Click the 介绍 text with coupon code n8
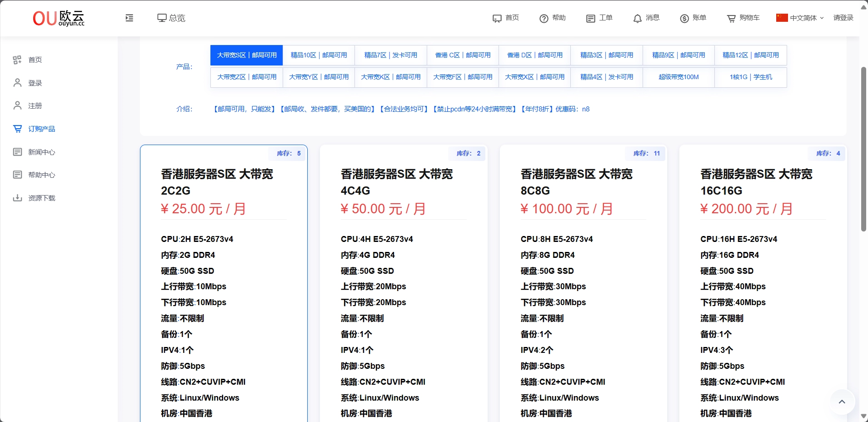The width and height of the screenshot is (868, 422). point(401,109)
